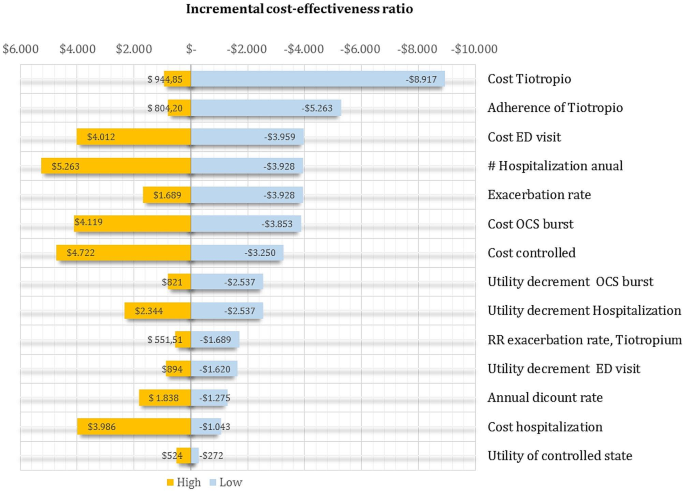This screenshot has width=685, height=492.
Task: Select the orange bar labeled $4.119
Action: pos(132,224)
